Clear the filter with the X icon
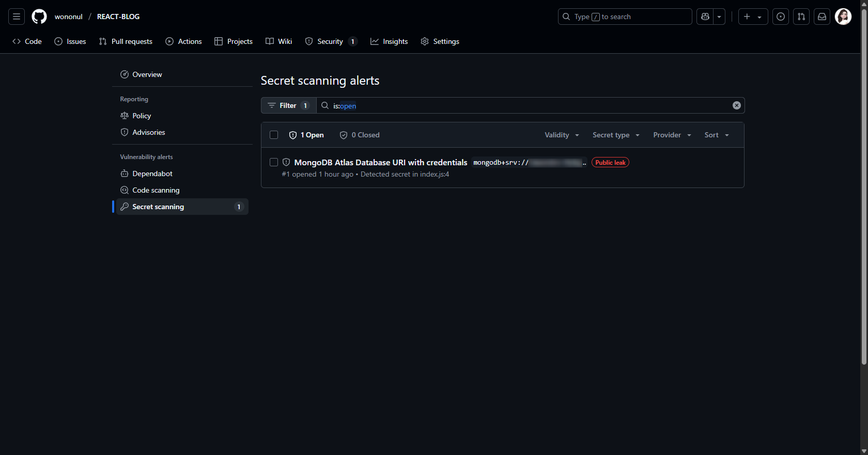 [x=737, y=105]
